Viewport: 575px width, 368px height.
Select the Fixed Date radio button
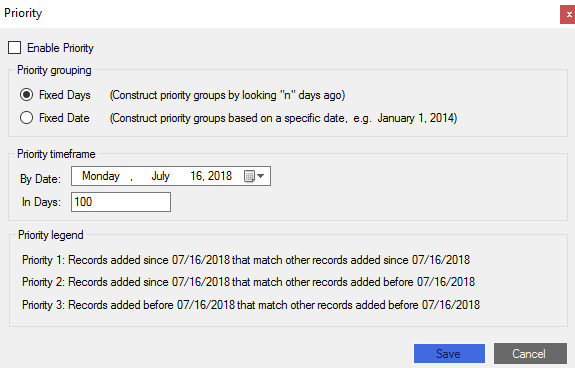26,118
